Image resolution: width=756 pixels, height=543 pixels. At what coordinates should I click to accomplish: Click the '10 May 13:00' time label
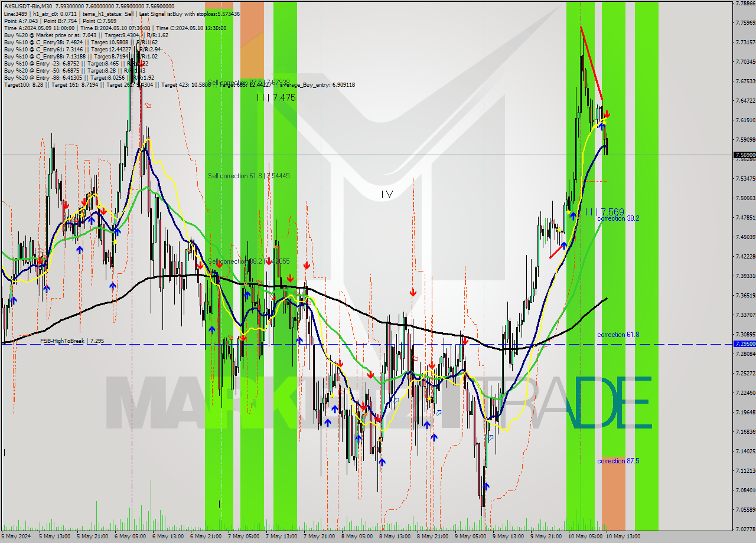coord(622,537)
